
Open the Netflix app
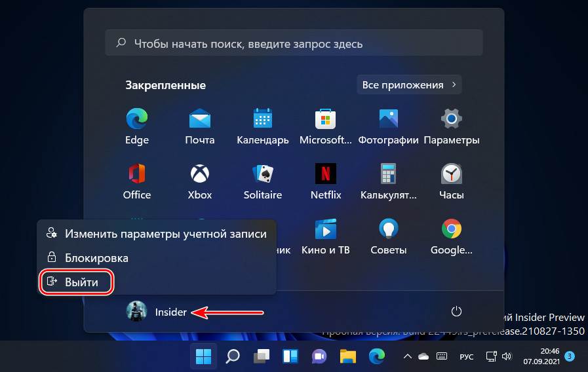(326, 181)
